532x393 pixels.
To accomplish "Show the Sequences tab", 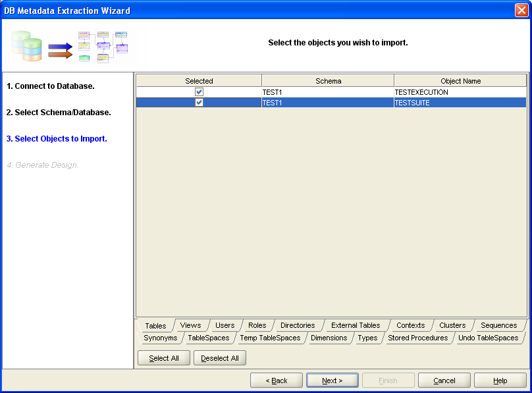I will pos(499,325).
